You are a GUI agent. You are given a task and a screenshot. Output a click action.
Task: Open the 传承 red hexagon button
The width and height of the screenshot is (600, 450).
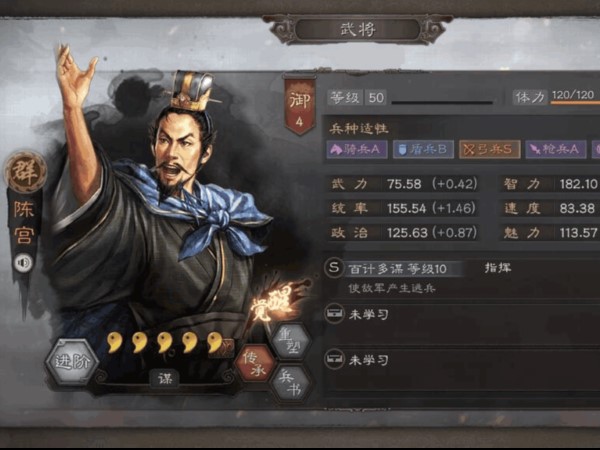click(x=254, y=364)
